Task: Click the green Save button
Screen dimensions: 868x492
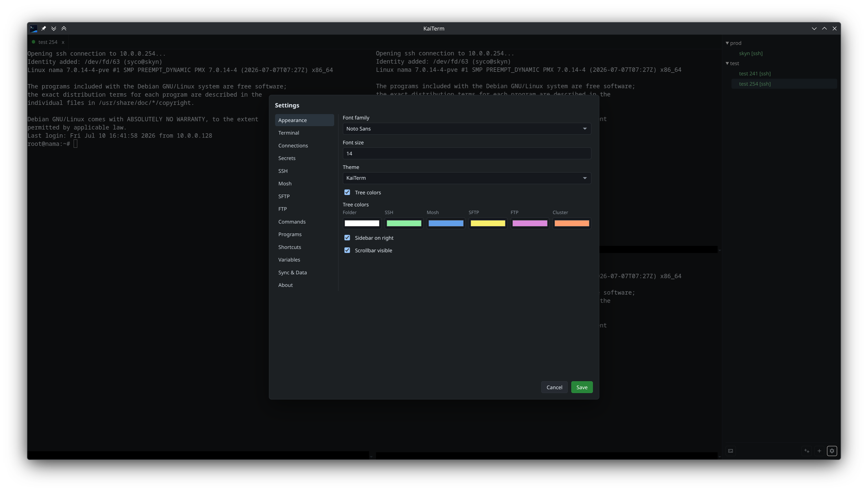Action: point(582,387)
